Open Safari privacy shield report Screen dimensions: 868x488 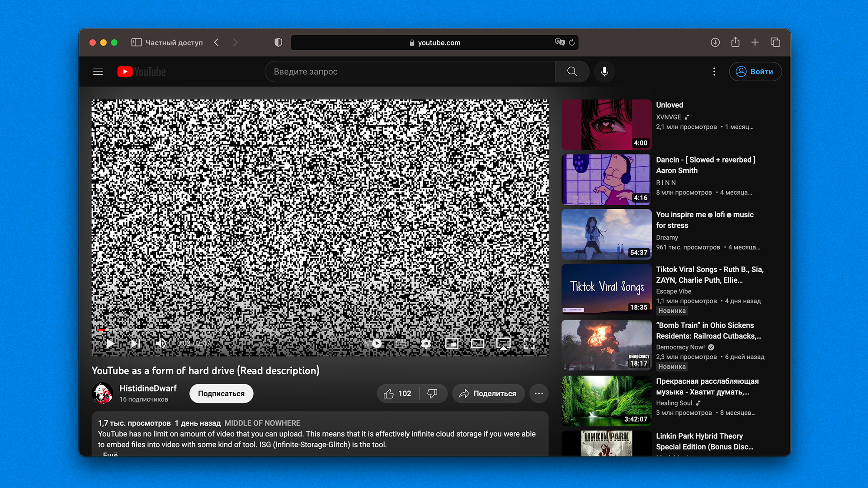pyautogui.click(x=278, y=42)
